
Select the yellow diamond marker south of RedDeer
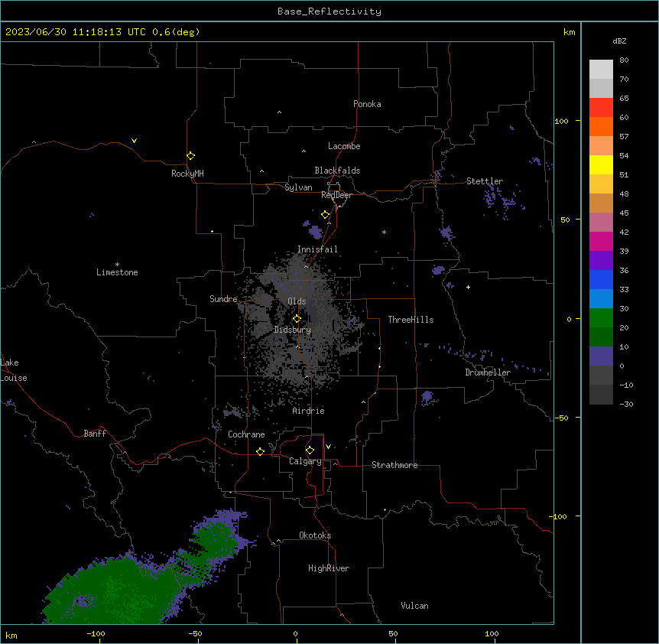coord(325,215)
